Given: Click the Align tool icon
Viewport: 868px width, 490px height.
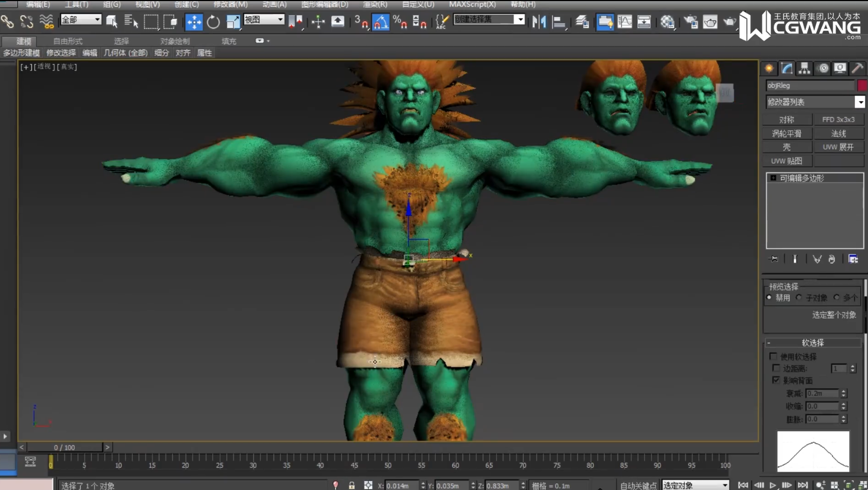Looking at the screenshot, I should point(559,21).
